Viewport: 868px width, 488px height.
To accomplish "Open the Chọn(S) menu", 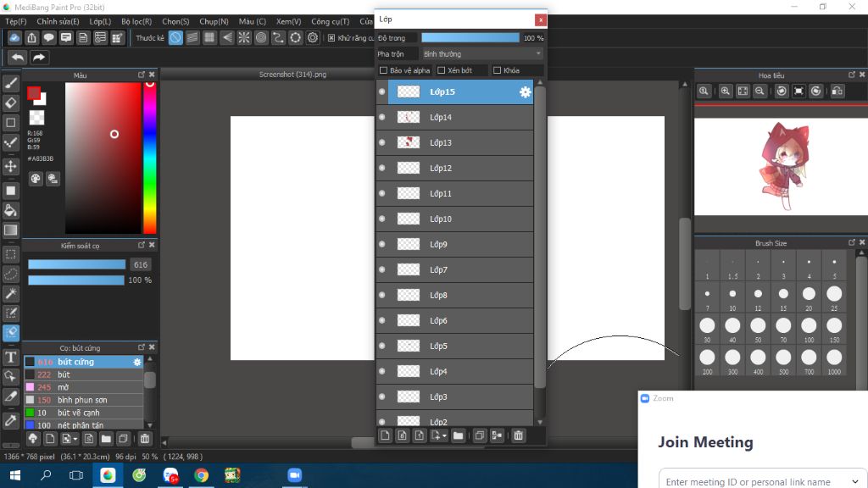I will 175,21.
